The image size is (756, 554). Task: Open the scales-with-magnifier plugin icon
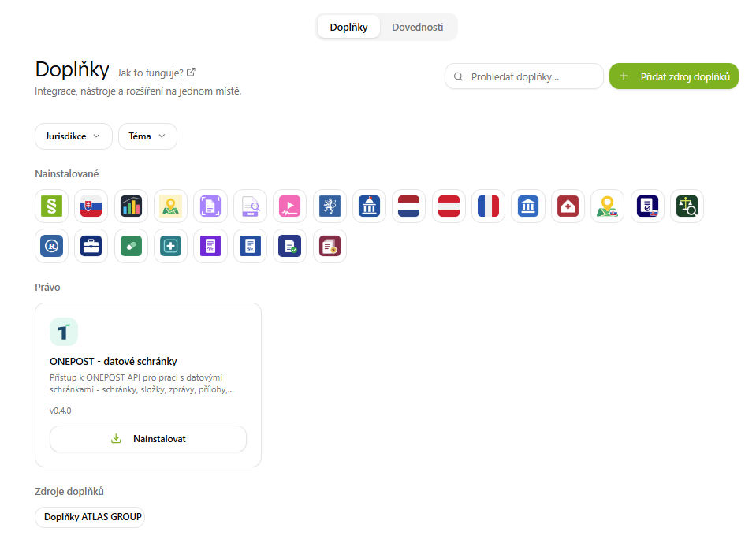pyautogui.click(x=687, y=206)
